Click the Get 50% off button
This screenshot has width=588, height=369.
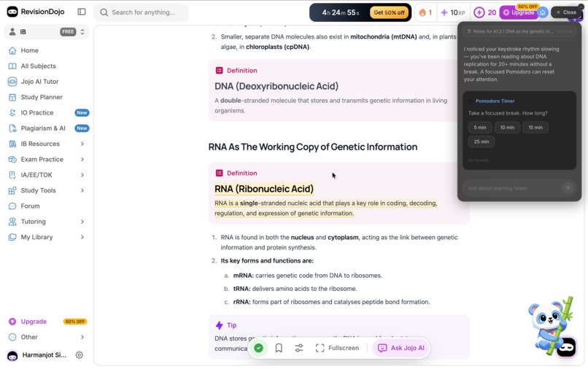coord(389,12)
